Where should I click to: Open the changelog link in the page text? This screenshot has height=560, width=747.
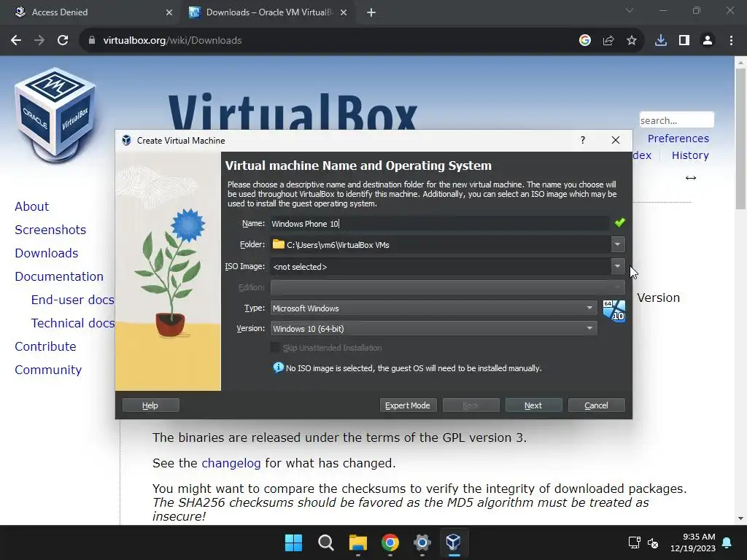click(231, 463)
